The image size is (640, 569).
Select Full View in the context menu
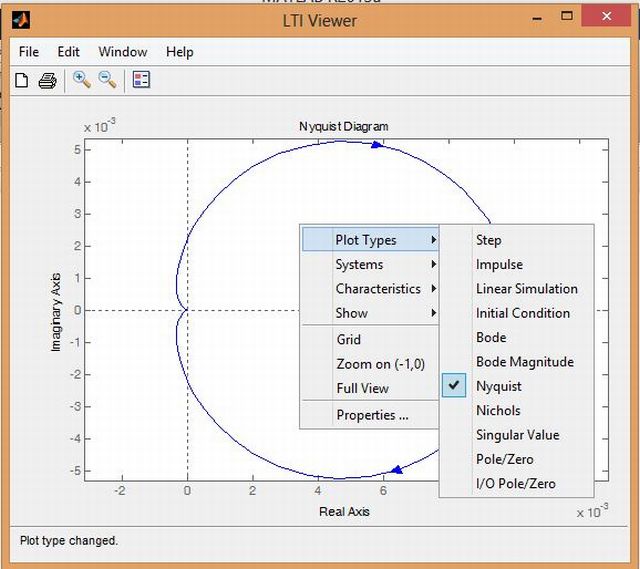[370, 388]
